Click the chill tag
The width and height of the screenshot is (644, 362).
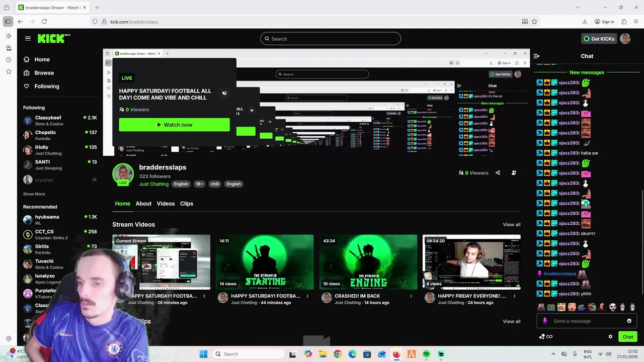click(215, 184)
